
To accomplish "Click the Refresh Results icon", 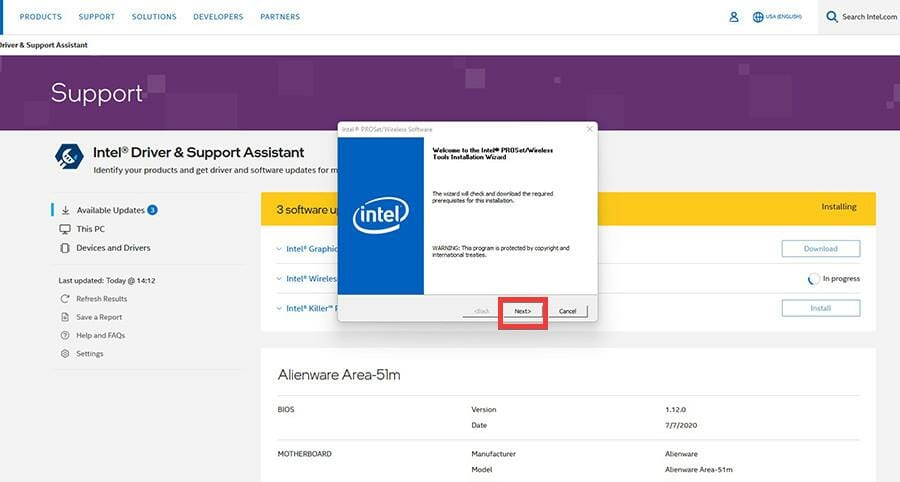I will [x=65, y=299].
